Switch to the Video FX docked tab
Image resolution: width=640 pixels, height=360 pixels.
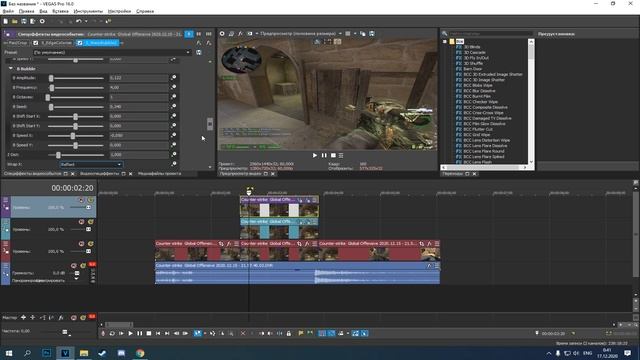pyautogui.click(x=99, y=174)
